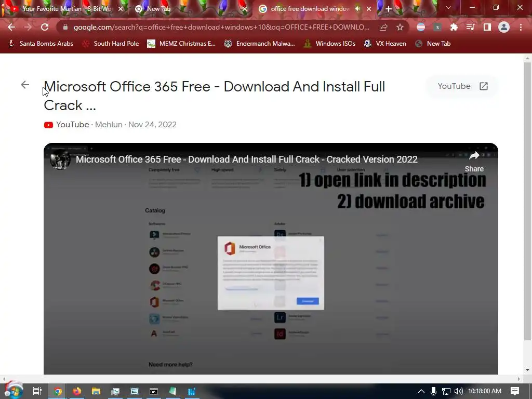Click the striped flag extension icon
Viewport: 532px width, 399px height.
(x=421, y=27)
